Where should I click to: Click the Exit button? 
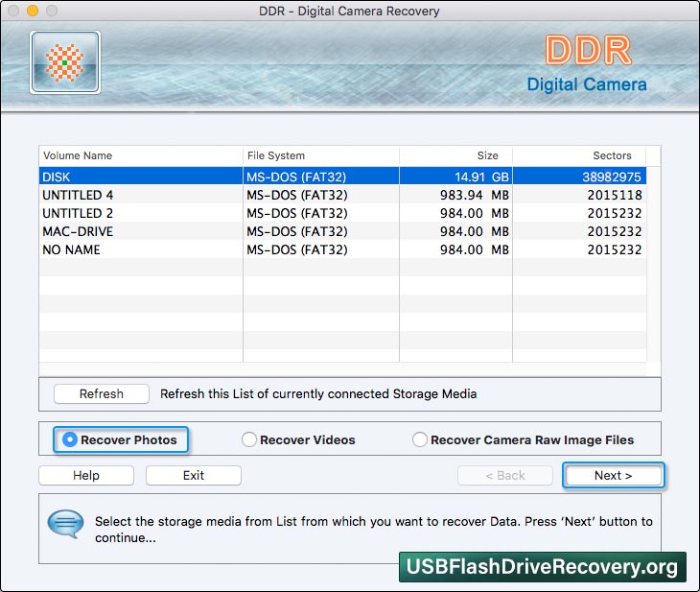coord(194,475)
